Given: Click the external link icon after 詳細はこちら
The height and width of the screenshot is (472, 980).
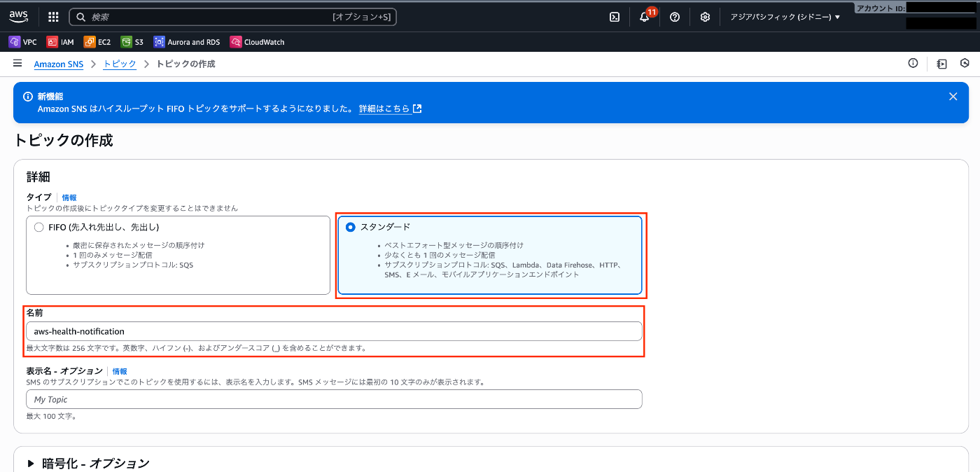Looking at the screenshot, I should tap(417, 109).
